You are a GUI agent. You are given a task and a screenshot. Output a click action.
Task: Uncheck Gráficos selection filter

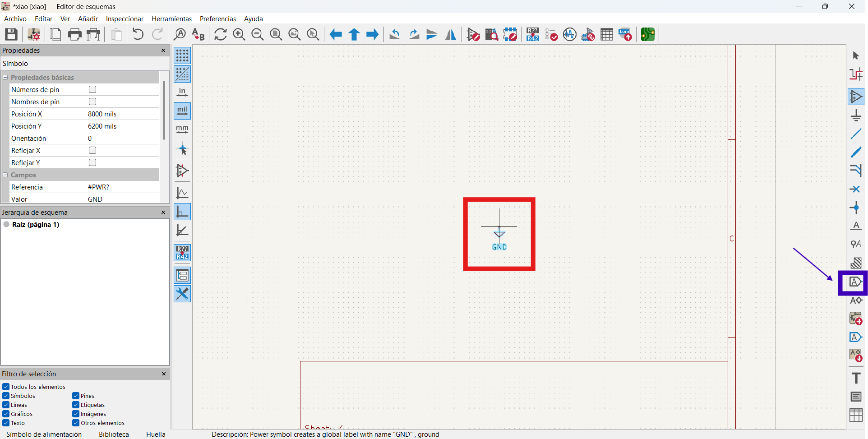6,414
